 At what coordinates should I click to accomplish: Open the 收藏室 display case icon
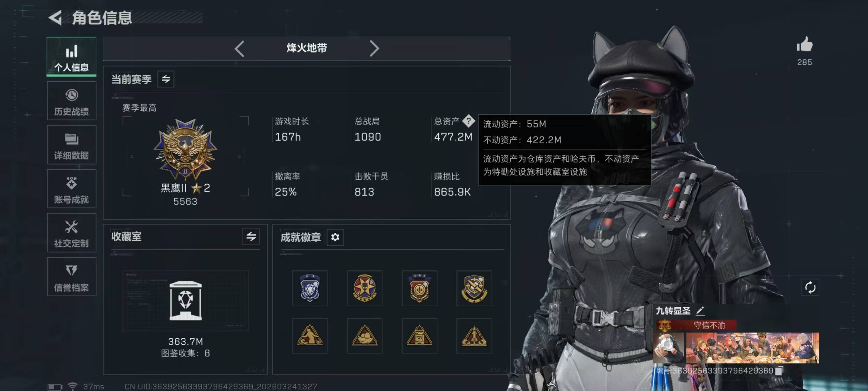(186, 301)
